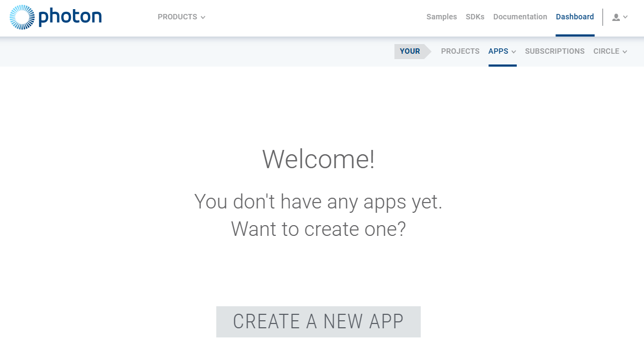Open the Documentation page
The width and height of the screenshot is (644, 360).
(x=520, y=17)
